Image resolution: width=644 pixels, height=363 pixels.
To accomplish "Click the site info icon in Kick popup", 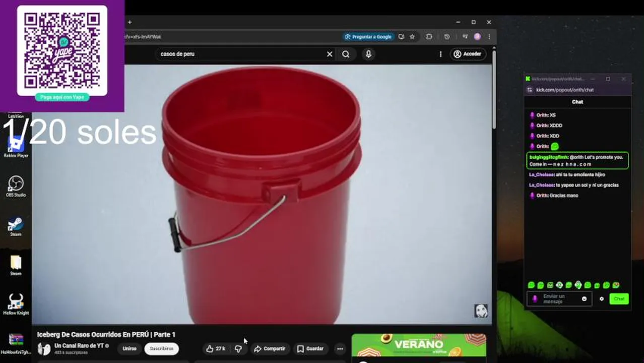I will click(530, 90).
